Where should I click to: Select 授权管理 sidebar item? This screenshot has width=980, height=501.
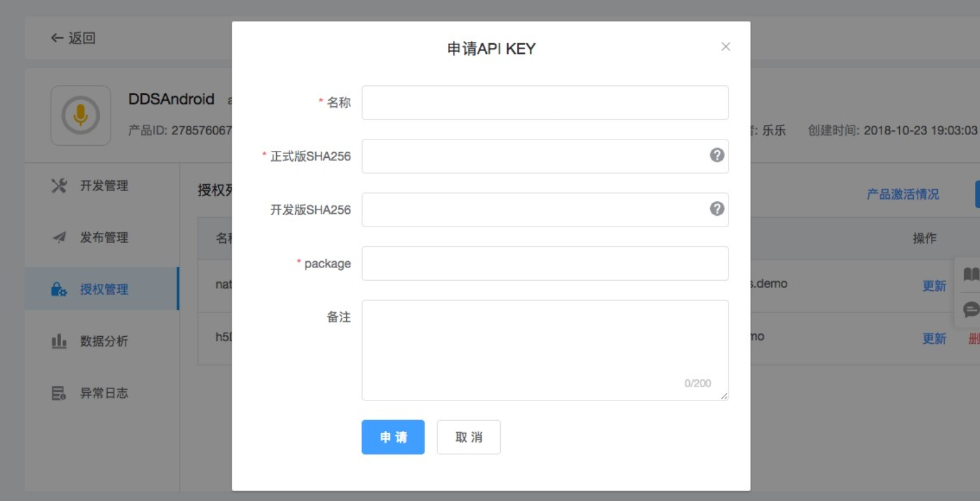(103, 289)
